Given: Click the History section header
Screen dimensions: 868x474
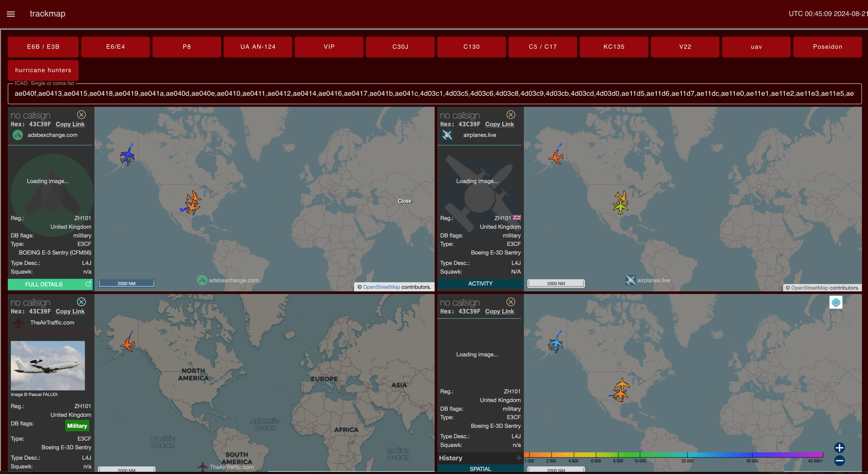Looking at the screenshot, I should click(x=480, y=458).
